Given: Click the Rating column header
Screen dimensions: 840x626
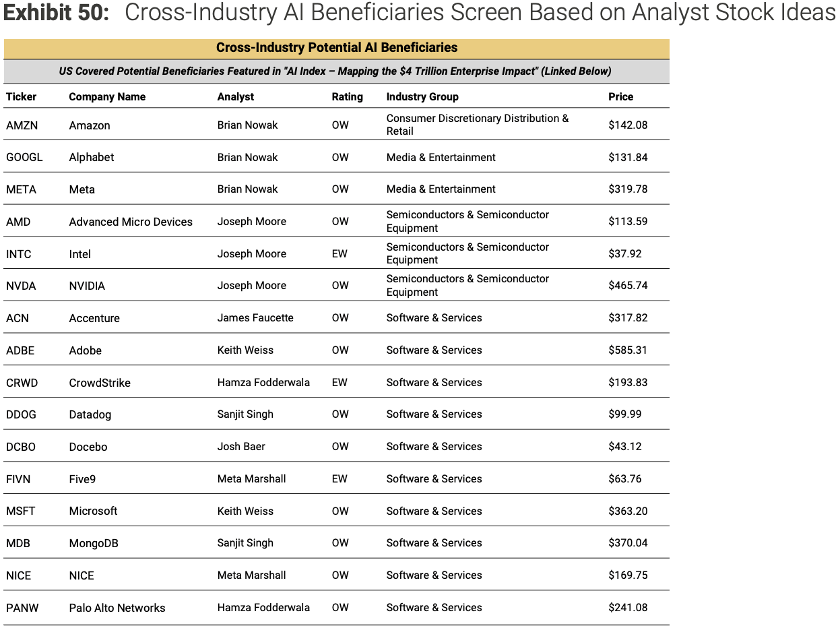Looking at the screenshot, I should (x=347, y=96).
